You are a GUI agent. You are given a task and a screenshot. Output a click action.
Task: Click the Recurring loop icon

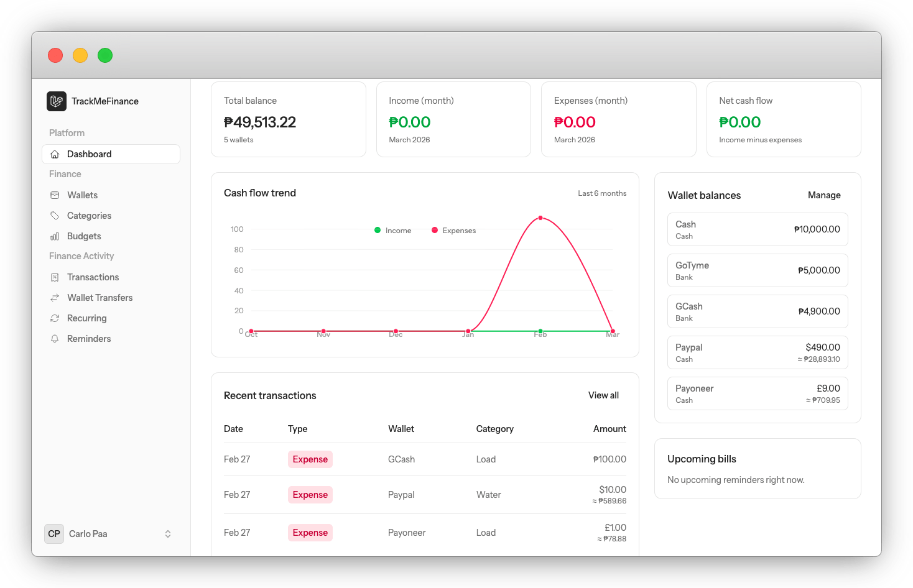click(55, 318)
